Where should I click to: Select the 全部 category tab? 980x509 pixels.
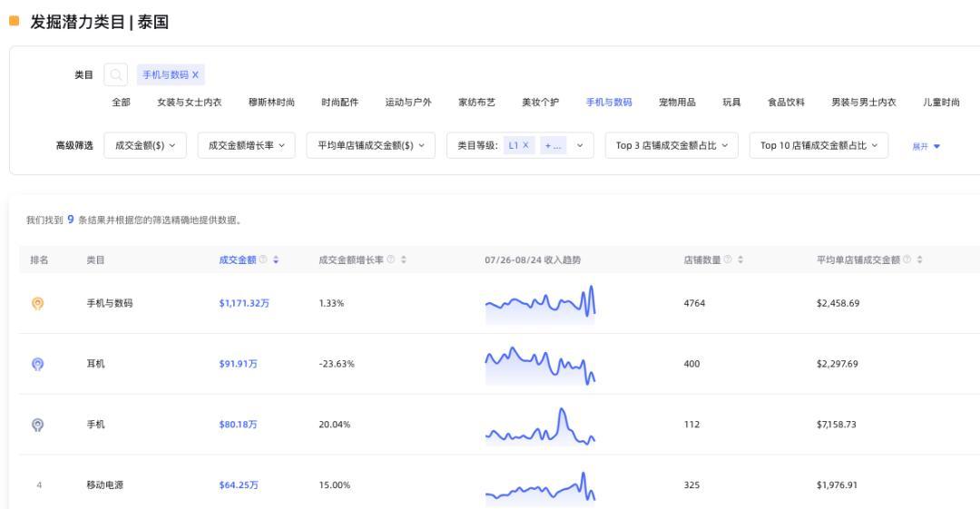click(x=121, y=102)
